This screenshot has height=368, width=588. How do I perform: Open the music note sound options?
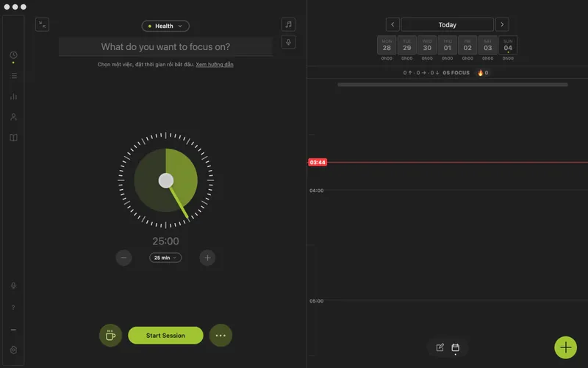coord(288,24)
